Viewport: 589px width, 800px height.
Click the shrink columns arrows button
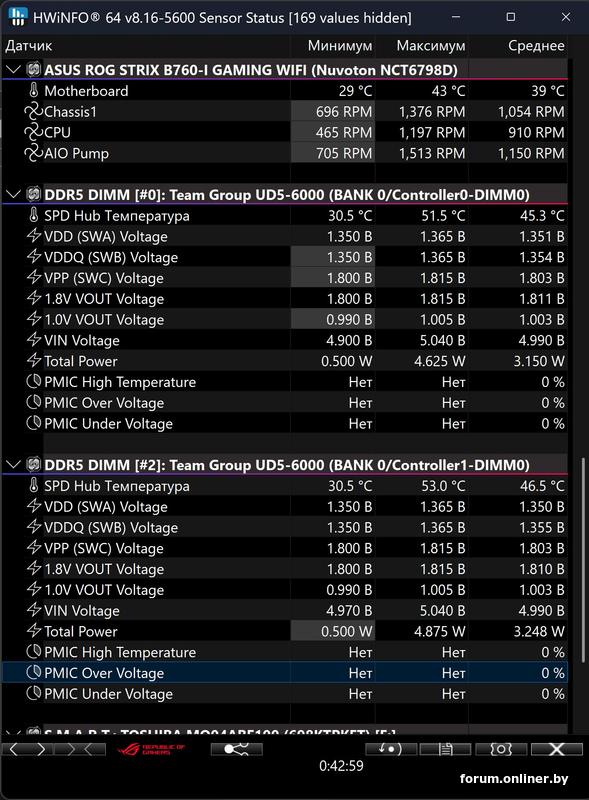click(x=80, y=749)
